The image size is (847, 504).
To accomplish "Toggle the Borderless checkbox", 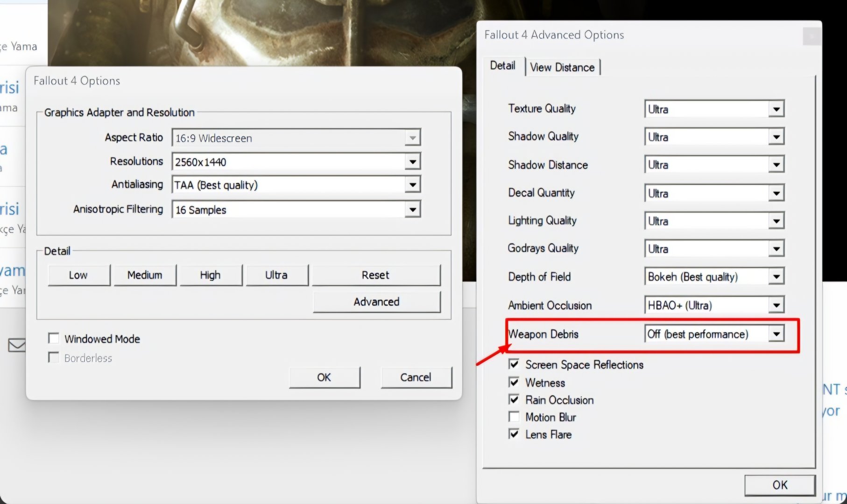I will pos(54,358).
